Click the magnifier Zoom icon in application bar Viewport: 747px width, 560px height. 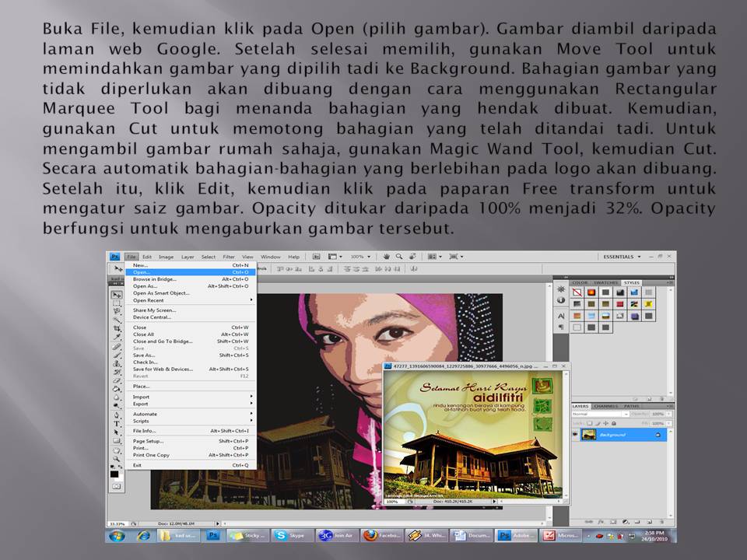(399, 257)
